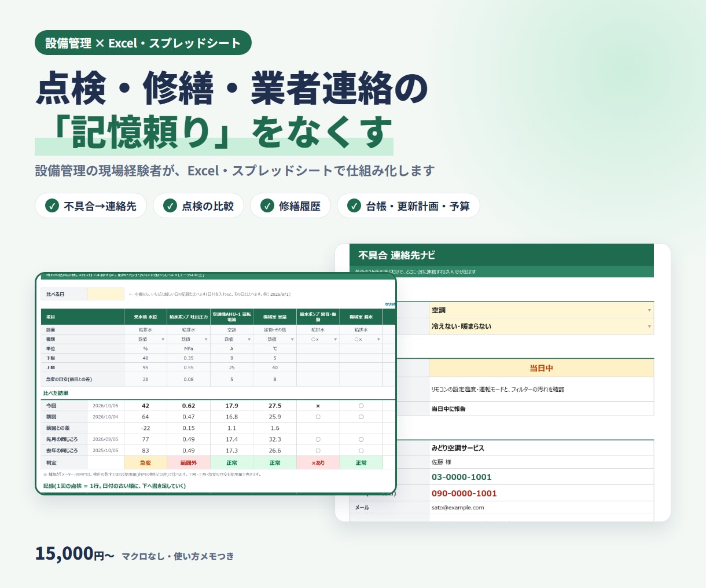
Task: Click the 15,000円〜 price text
Action: (75, 553)
